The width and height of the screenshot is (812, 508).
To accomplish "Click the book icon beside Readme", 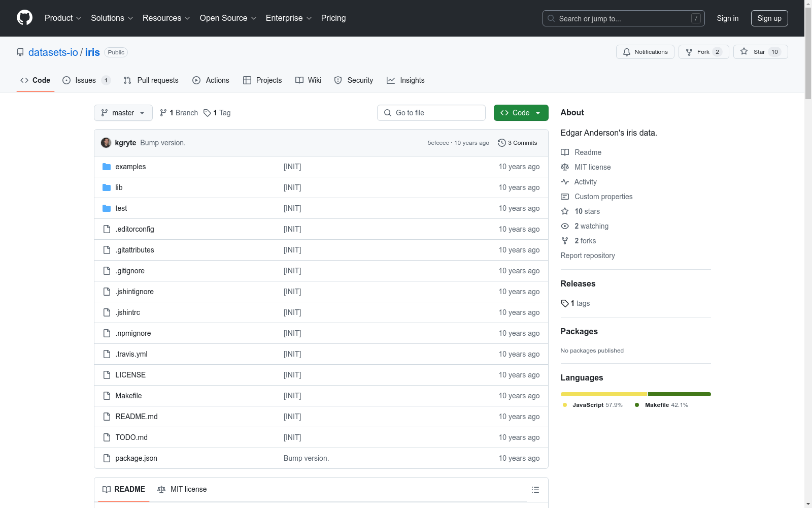I will tap(565, 152).
